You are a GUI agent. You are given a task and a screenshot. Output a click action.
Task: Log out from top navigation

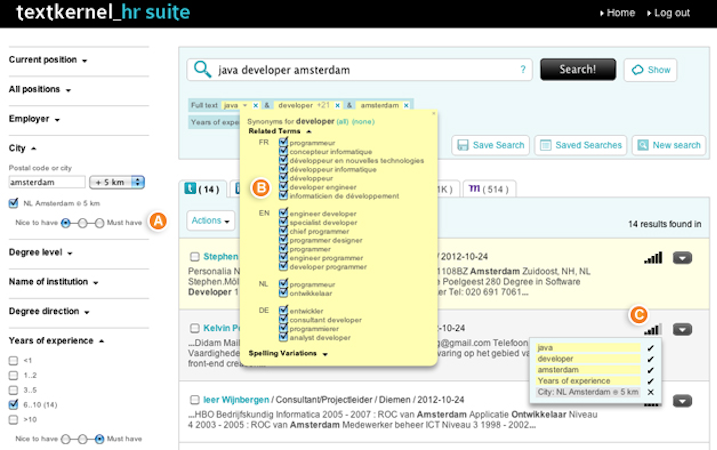point(669,13)
